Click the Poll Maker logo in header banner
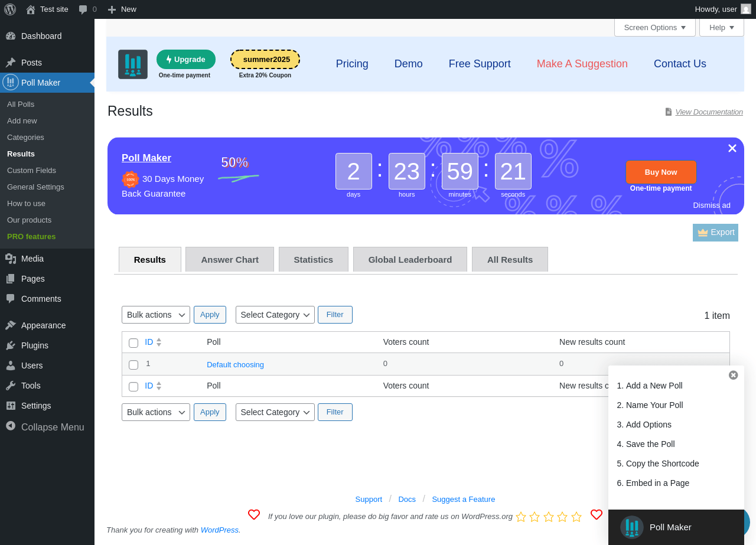 pos(133,64)
